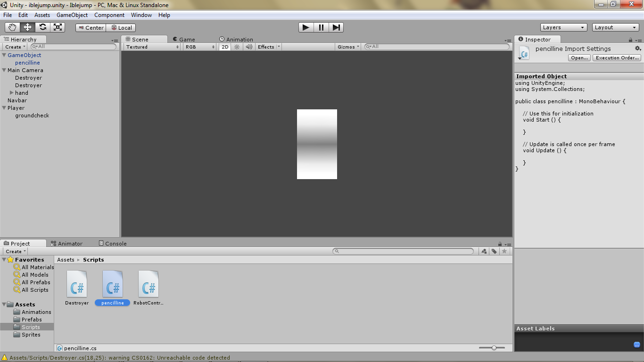This screenshot has height=362, width=644.
Task: Open the Destroyer script asset
Action: pos(76,283)
